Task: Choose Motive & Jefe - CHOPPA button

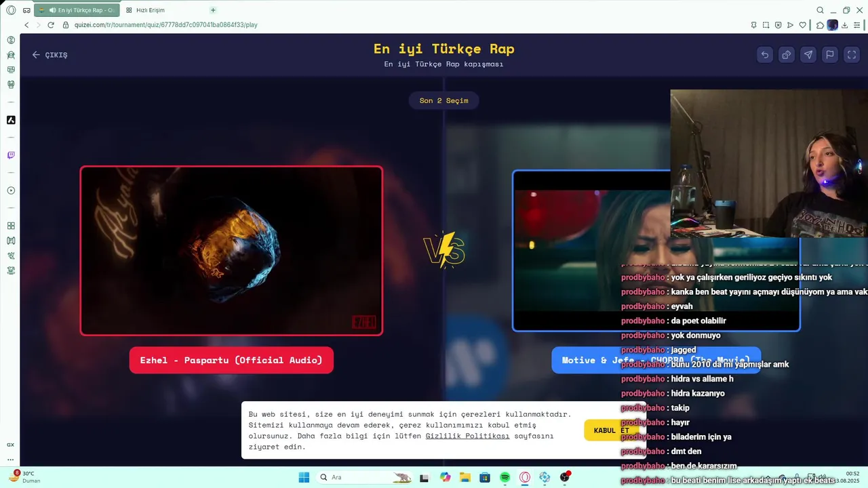Action: (656, 360)
